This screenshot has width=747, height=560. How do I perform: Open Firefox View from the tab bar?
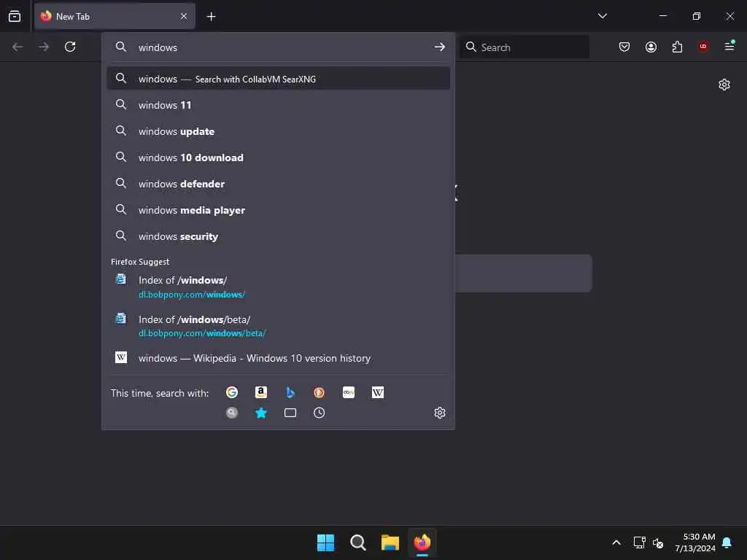(x=15, y=16)
